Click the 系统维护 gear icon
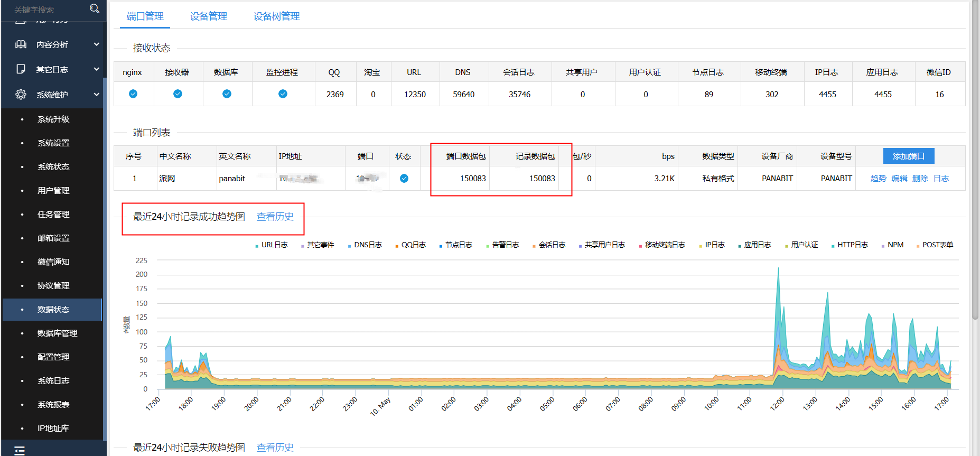 click(x=21, y=95)
